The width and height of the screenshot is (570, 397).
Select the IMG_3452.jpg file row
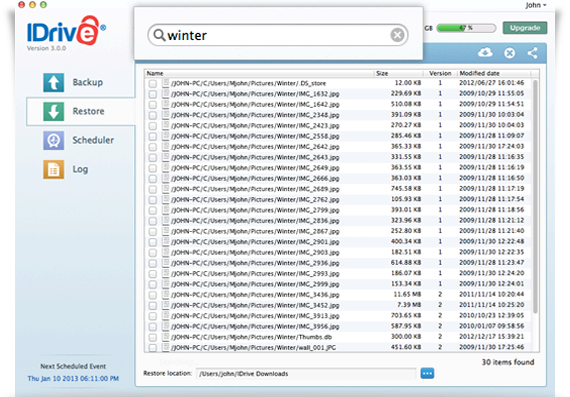338,305
